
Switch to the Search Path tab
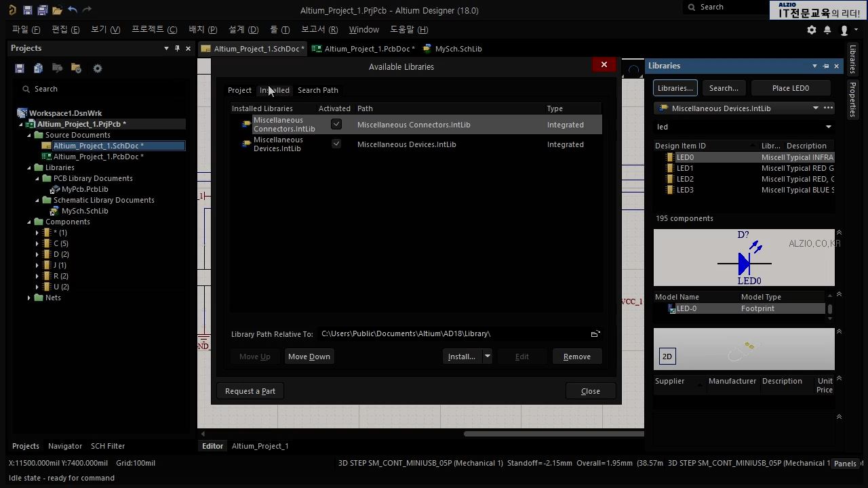click(317, 90)
